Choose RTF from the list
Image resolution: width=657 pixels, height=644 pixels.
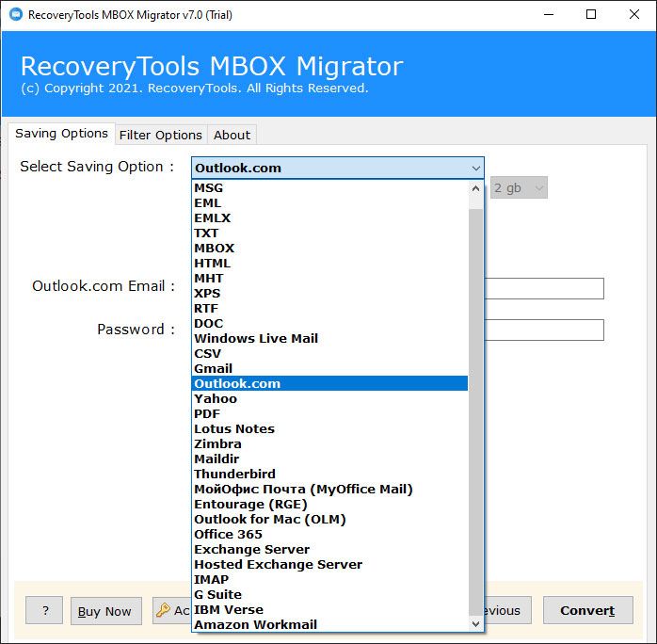(x=329, y=309)
